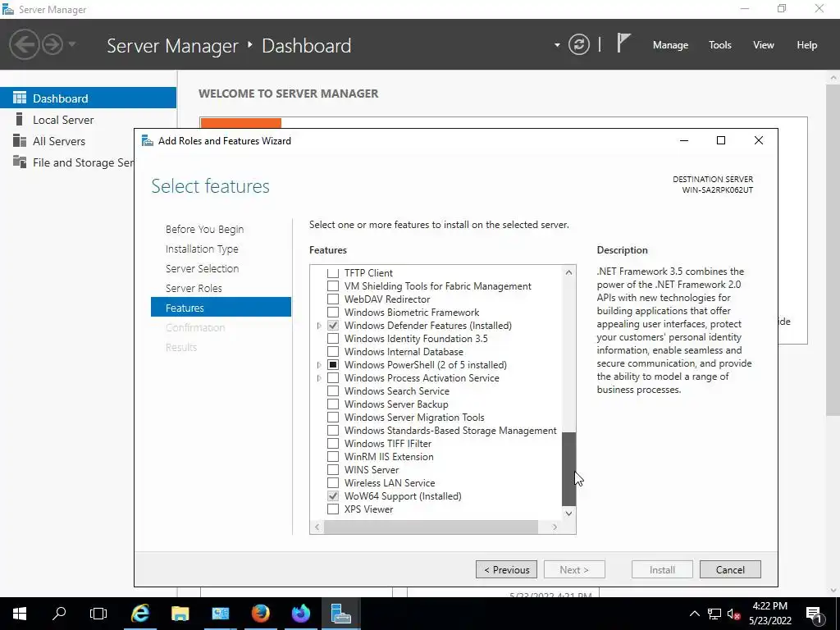840x630 pixels.
Task: Click File and Storage Services icon
Action: pos(20,162)
